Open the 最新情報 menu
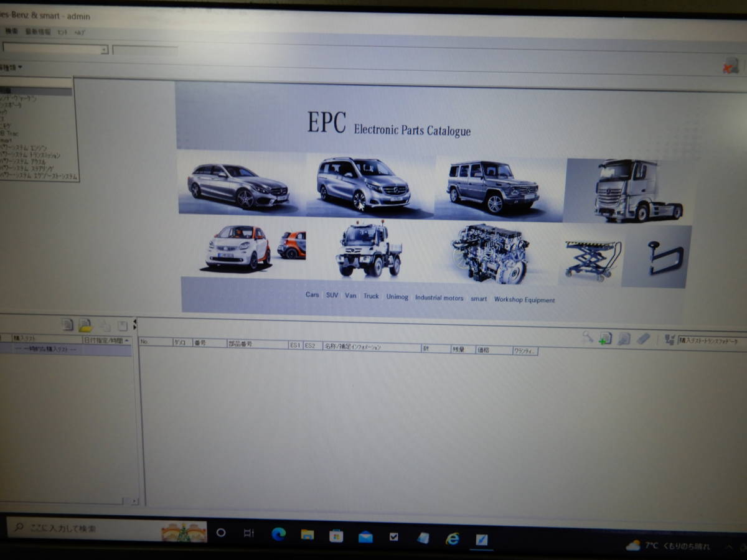This screenshot has width=747, height=560. coord(37,31)
